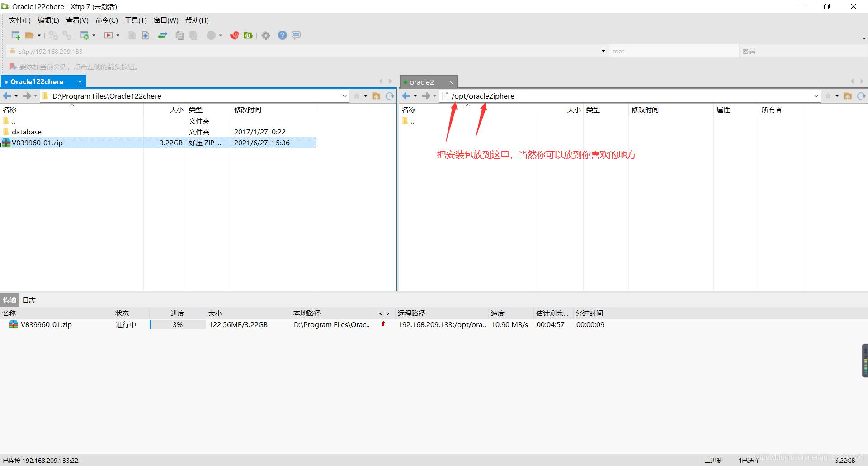
Task: Click the remote pane home folder icon
Action: coord(848,96)
